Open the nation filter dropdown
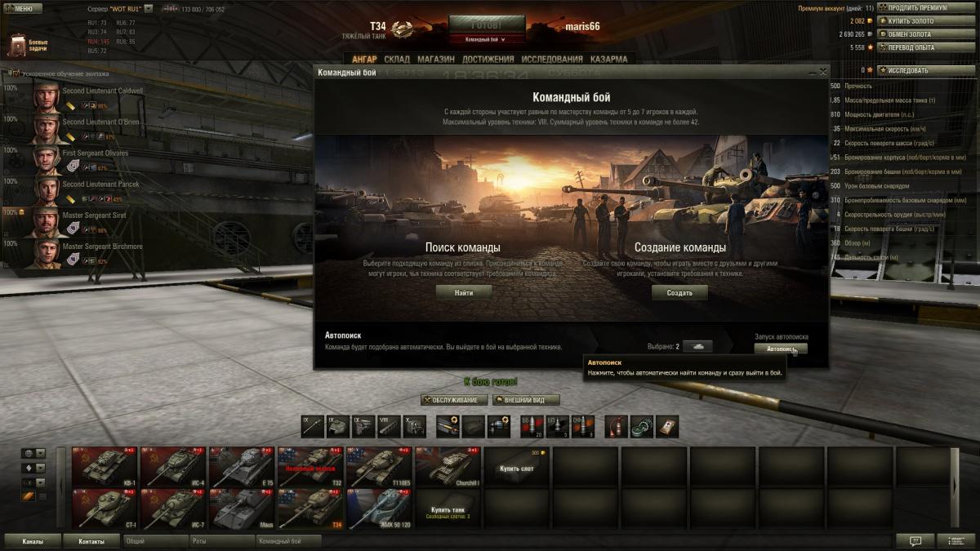The width and height of the screenshot is (980, 551). coord(33,453)
